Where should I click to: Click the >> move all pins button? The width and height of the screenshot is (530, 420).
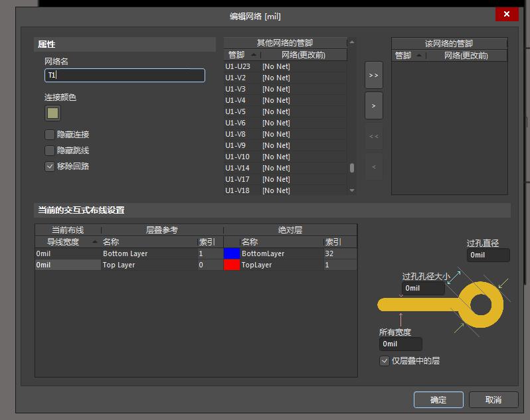tap(374, 75)
